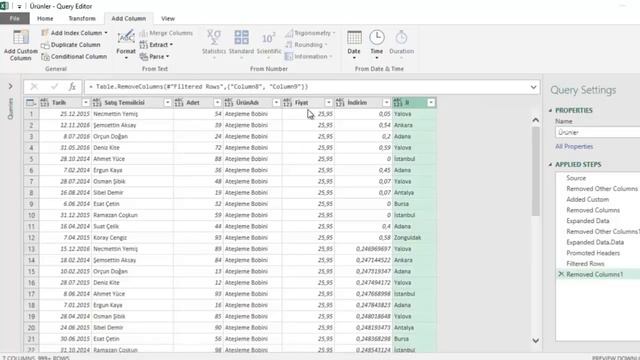The image size is (640, 360).
Task: Select the Promoted Headers step
Action: tap(593, 253)
